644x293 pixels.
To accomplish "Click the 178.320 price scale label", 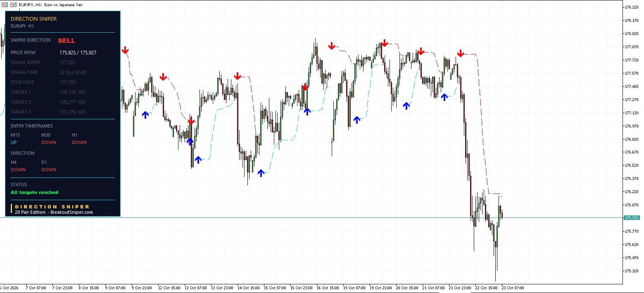I will [x=632, y=7].
